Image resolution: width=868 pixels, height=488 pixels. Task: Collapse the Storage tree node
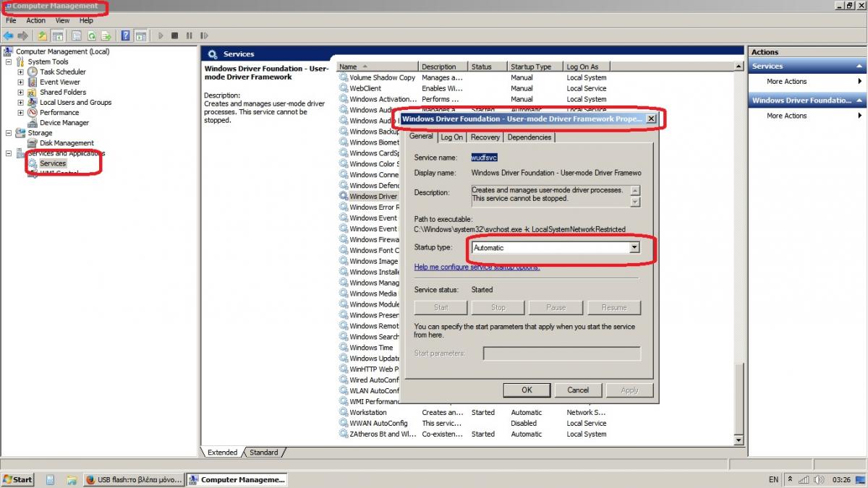click(x=9, y=132)
